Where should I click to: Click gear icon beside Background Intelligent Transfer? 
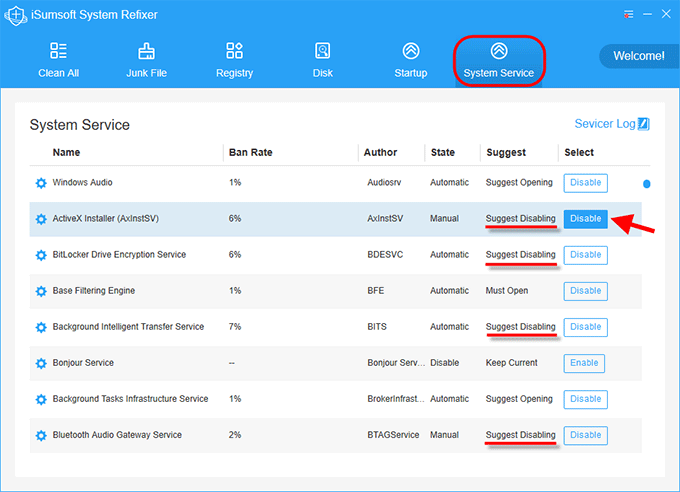coord(41,327)
